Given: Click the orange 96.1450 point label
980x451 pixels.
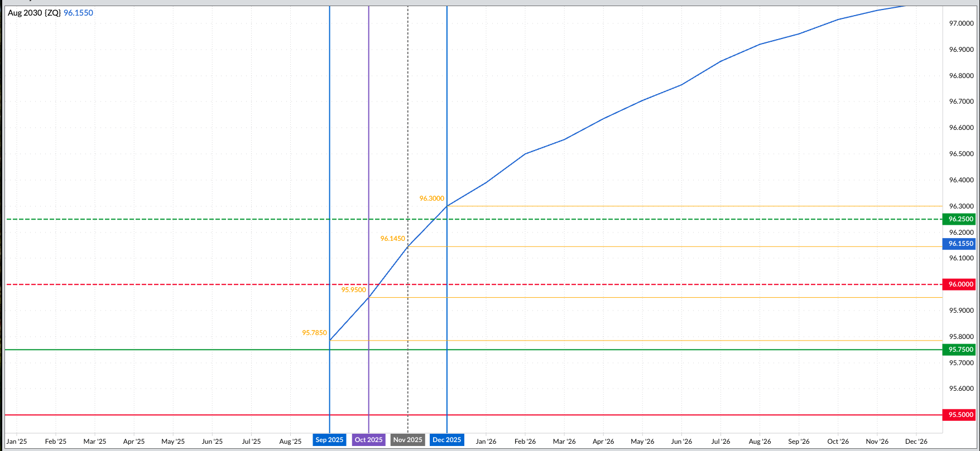Looking at the screenshot, I should tap(392, 239).
